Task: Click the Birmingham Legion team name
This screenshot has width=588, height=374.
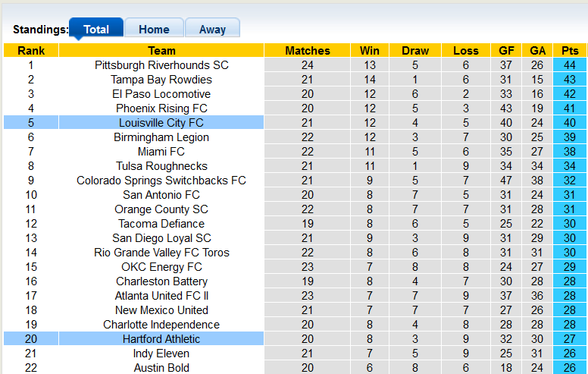Action: click(x=161, y=137)
